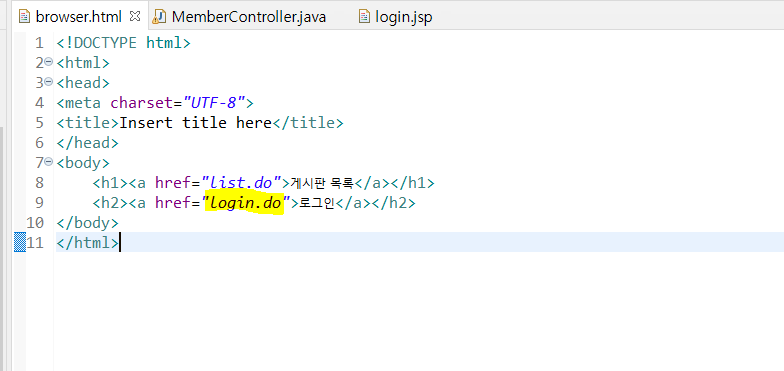Click the closing </h2> tag
The image size is (784, 371).
pos(393,203)
